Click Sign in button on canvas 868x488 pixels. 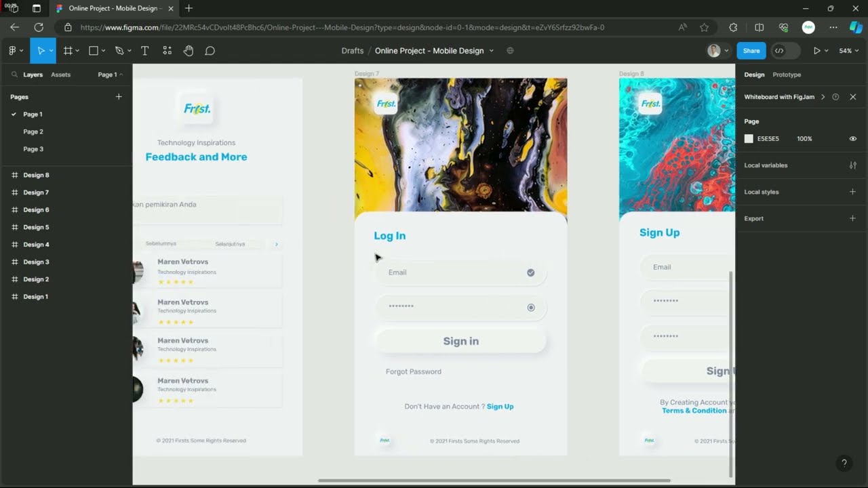click(x=461, y=341)
